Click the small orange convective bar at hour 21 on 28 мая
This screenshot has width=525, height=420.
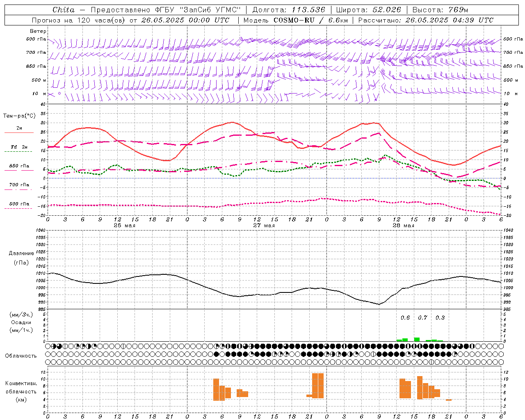coord(449,399)
